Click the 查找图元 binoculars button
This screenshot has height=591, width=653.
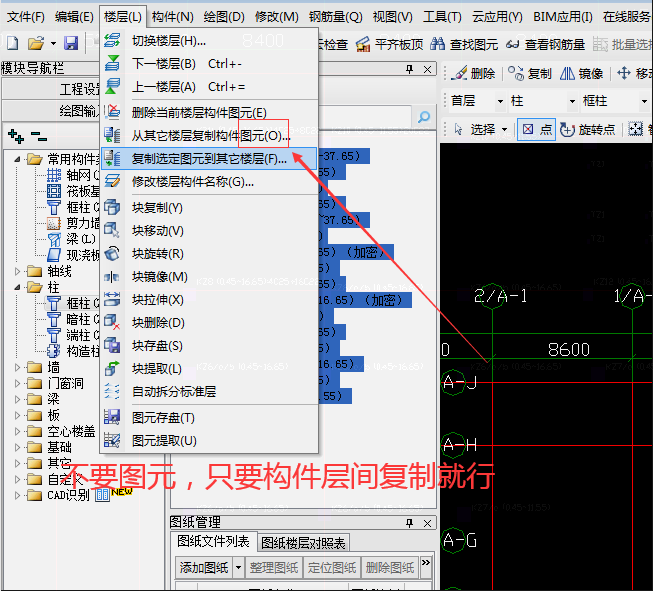(x=464, y=44)
